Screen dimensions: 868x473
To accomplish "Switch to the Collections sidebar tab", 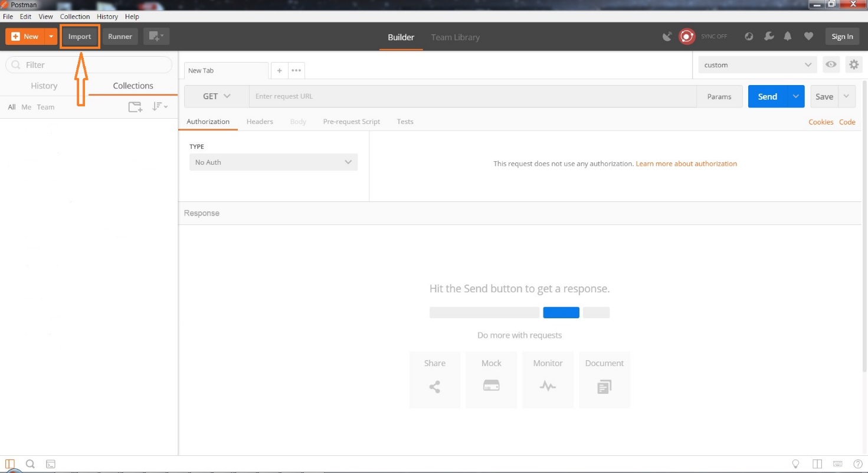I will coord(133,86).
